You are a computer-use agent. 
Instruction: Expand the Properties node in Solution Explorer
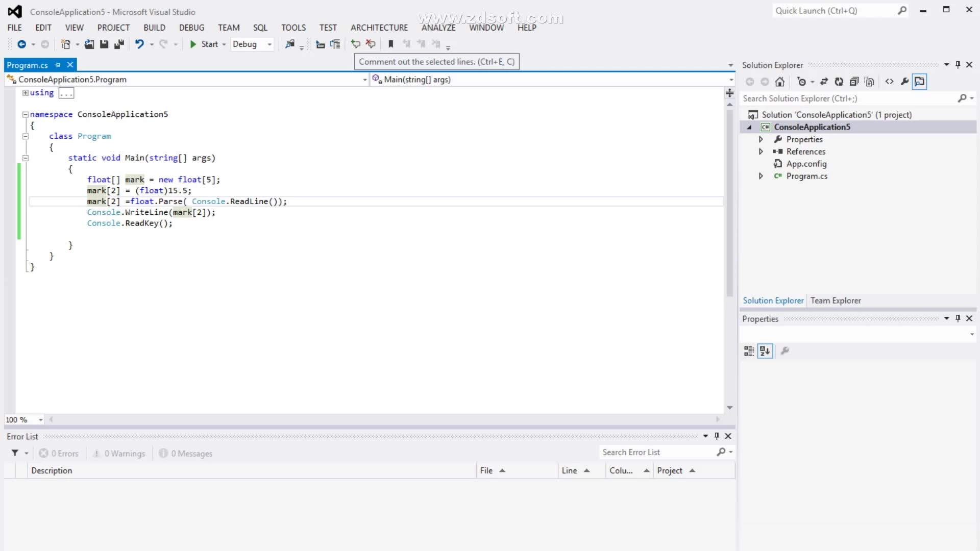[761, 139]
